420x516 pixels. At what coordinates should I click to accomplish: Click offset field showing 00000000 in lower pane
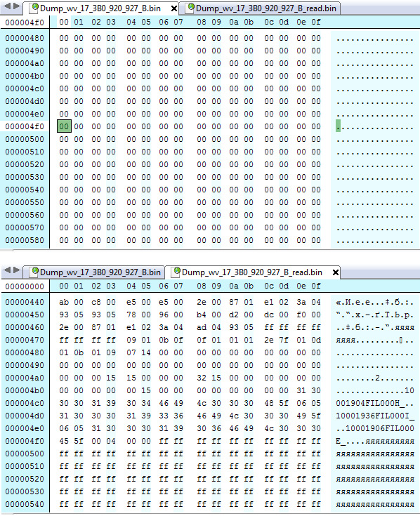(25, 286)
